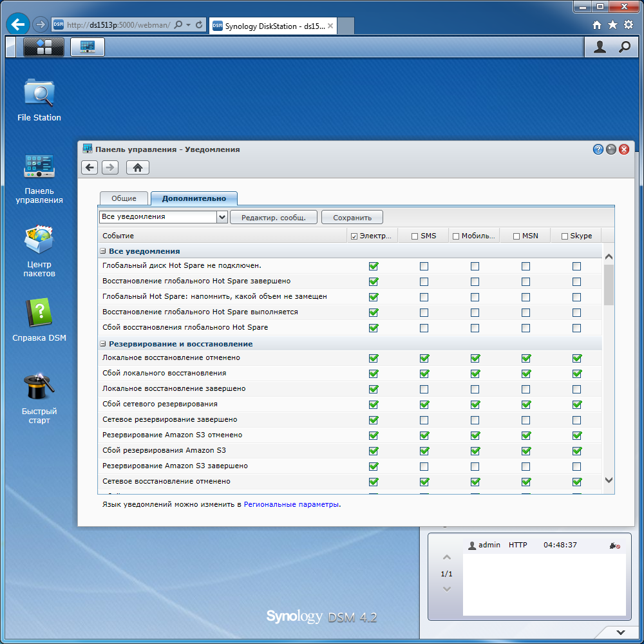The width and height of the screenshot is (644, 644).
Task: Show next page in connections widget
Action: 447,589
